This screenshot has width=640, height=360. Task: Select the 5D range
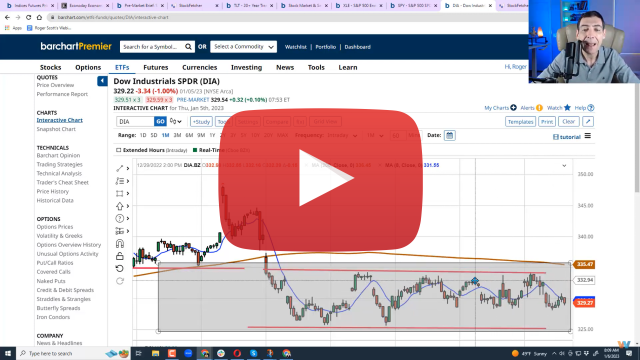pyautogui.click(x=153, y=135)
